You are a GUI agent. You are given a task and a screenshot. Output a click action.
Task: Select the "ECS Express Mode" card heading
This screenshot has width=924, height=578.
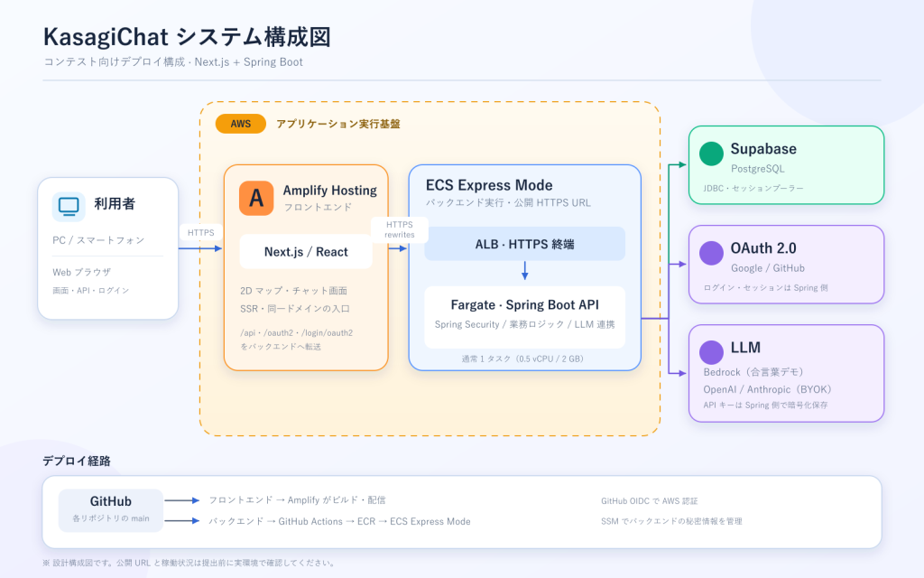489,185
